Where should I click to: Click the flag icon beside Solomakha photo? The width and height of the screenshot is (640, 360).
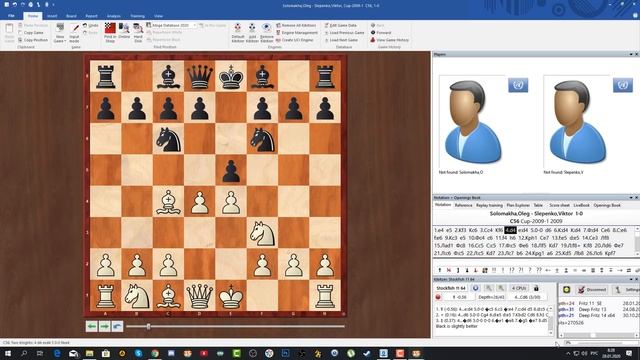(x=518, y=85)
